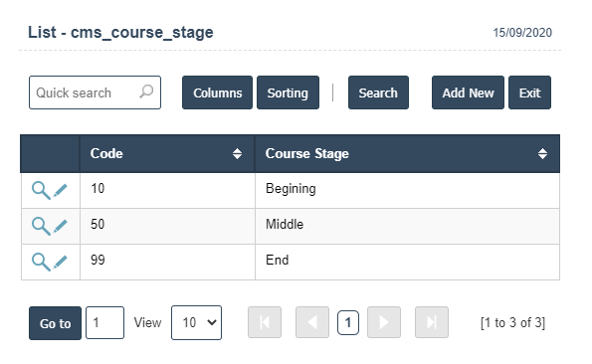Click the Search button

(x=378, y=92)
